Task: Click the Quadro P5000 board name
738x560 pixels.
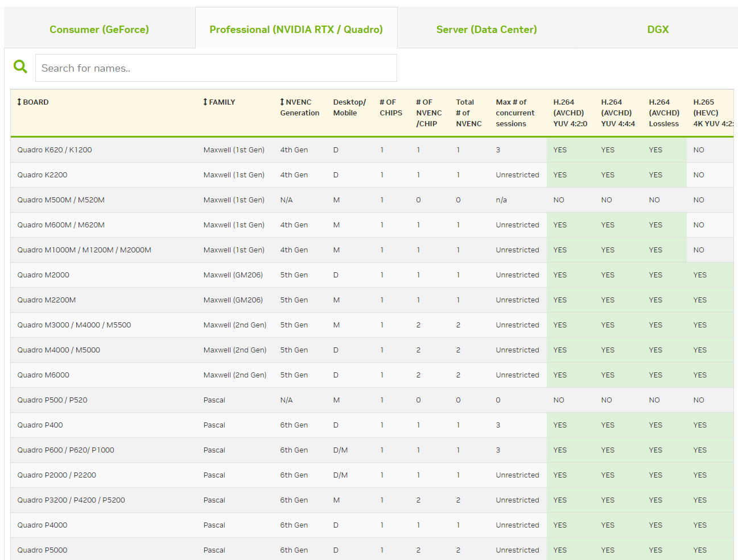Action: click(42, 550)
